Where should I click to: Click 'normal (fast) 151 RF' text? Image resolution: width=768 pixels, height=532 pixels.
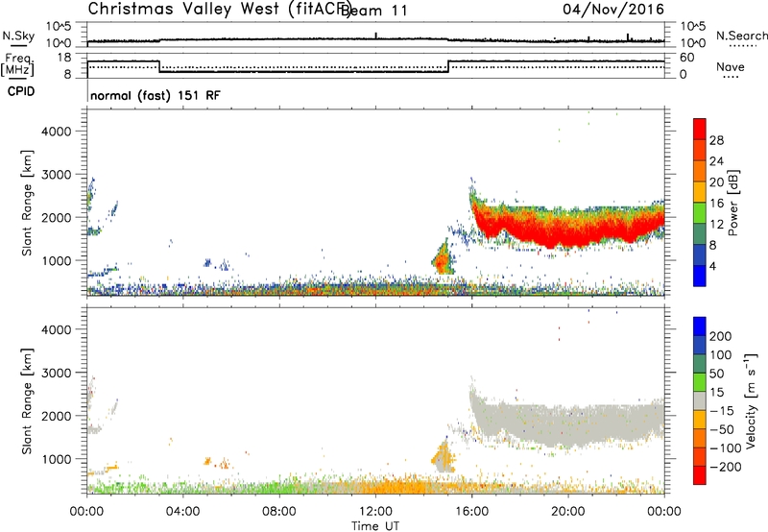click(x=156, y=95)
